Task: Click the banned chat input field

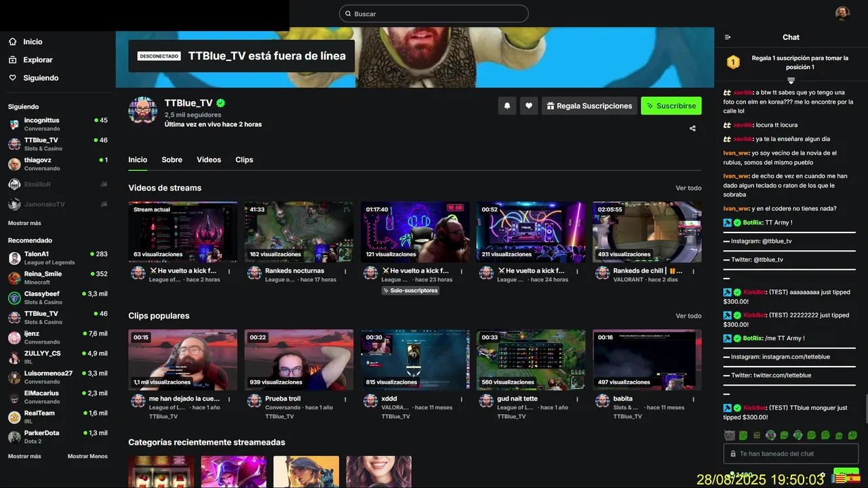Action: [x=791, y=453]
